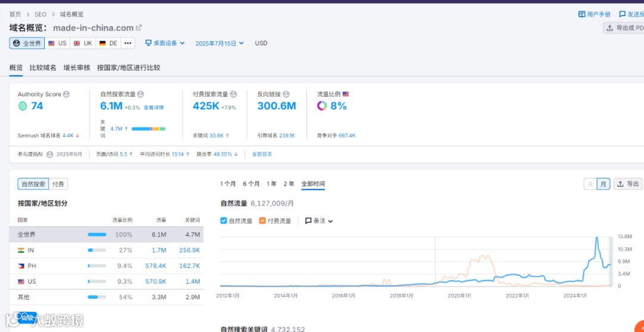Screen dimensions: 644x332
Task: Open the 2025年7月15日 date dropdown
Action: 219,43
